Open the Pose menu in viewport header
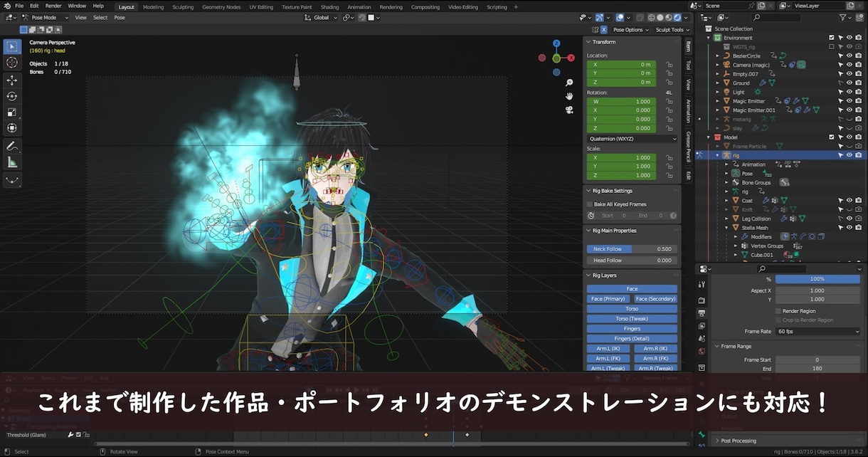868x457 pixels. pos(120,17)
